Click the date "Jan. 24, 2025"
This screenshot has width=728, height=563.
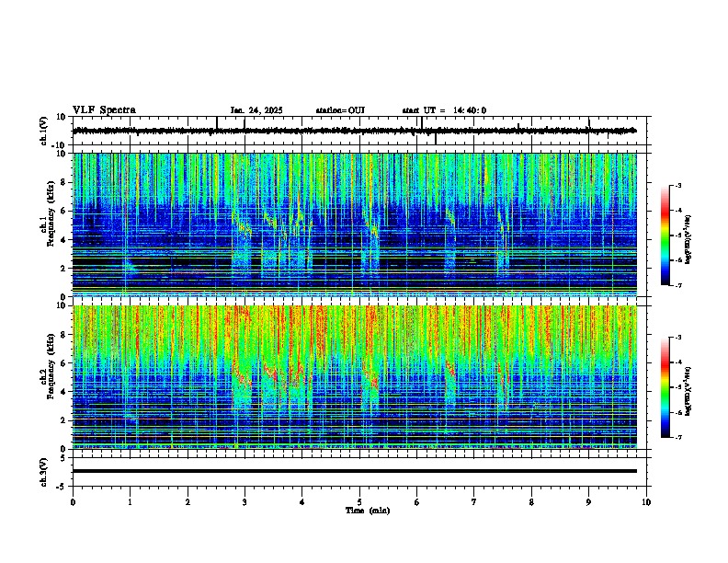coord(256,110)
